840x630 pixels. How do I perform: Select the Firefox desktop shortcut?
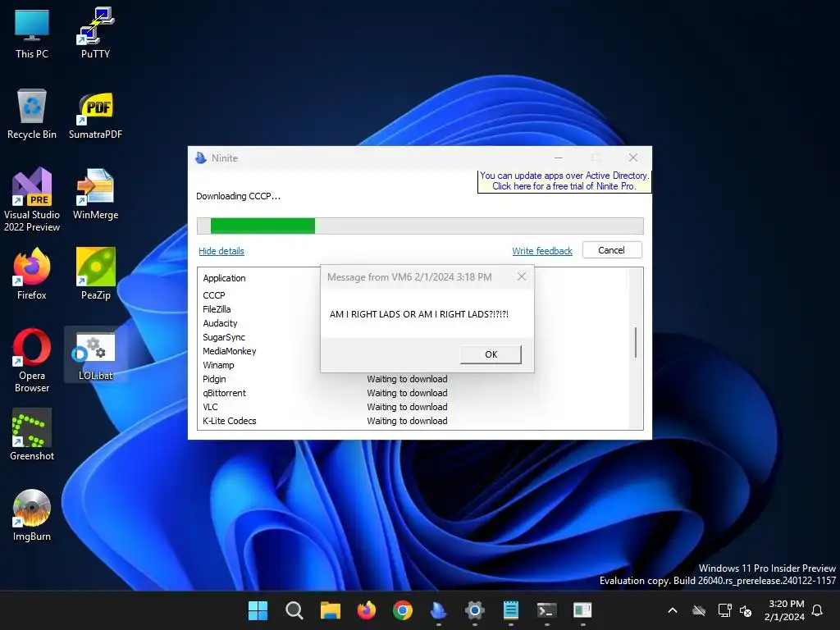(32, 274)
